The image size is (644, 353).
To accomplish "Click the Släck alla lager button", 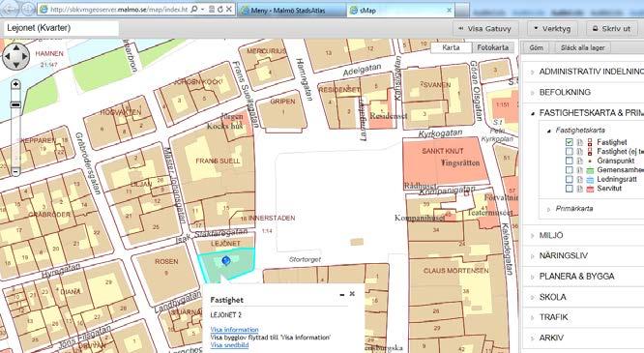I will pyautogui.click(x=582, y=47).
